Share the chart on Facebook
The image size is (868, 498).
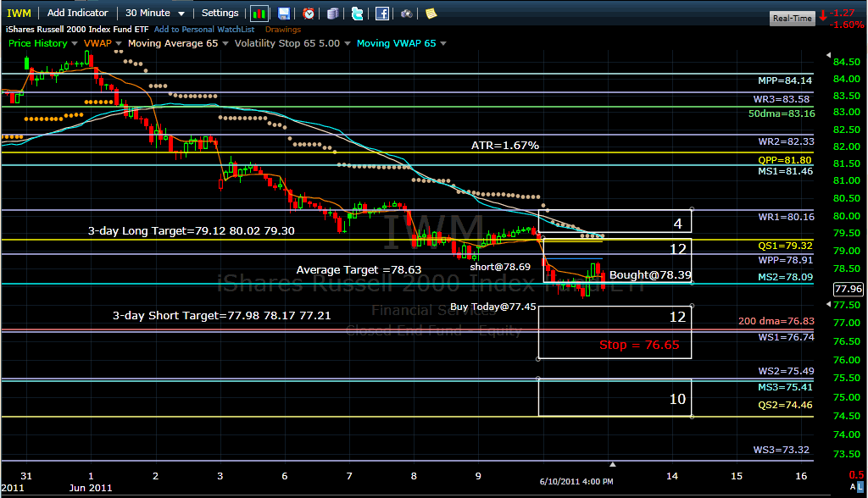click(x=382, y=14)
